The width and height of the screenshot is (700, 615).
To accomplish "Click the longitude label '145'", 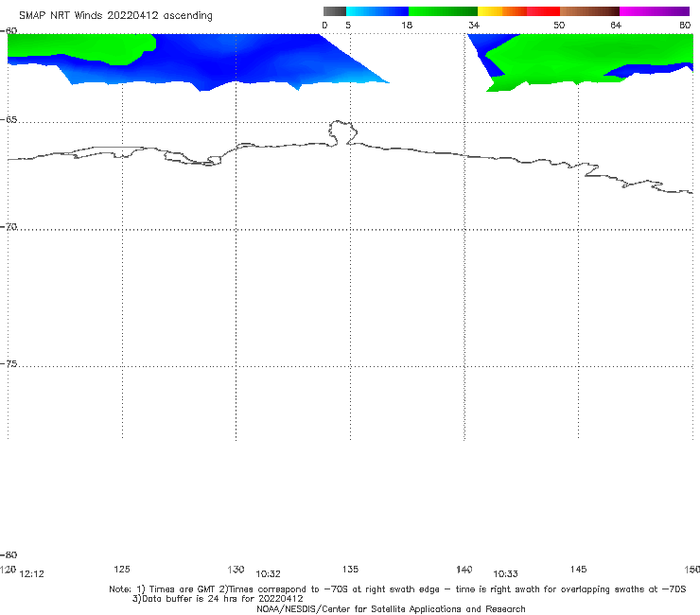I will (x=579, y=570).
